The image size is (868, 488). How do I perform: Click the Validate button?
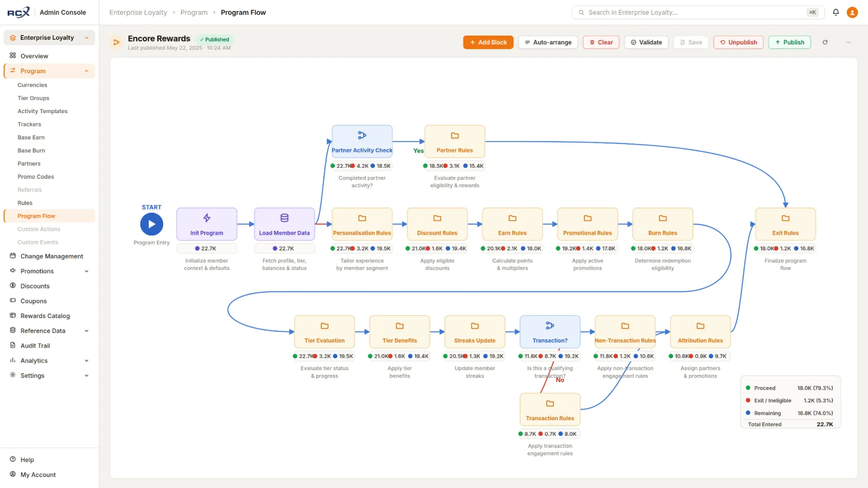tap(646, 42)
